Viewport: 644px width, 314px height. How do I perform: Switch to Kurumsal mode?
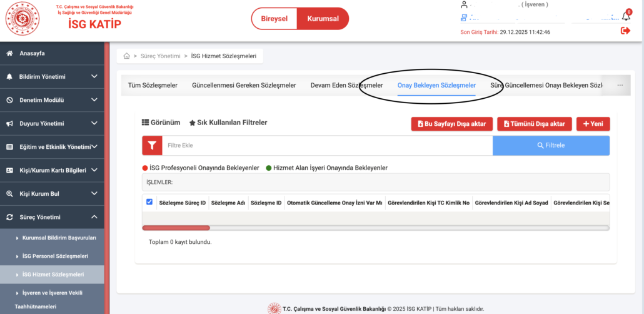(323, 19)
